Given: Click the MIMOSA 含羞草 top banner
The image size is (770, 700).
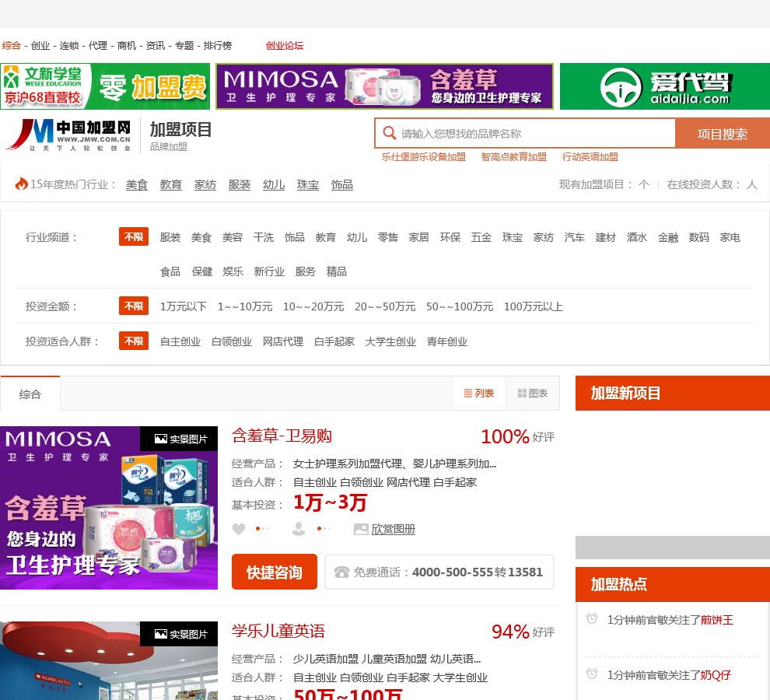Looking at the screenshot, I should (x=384, y=86).
